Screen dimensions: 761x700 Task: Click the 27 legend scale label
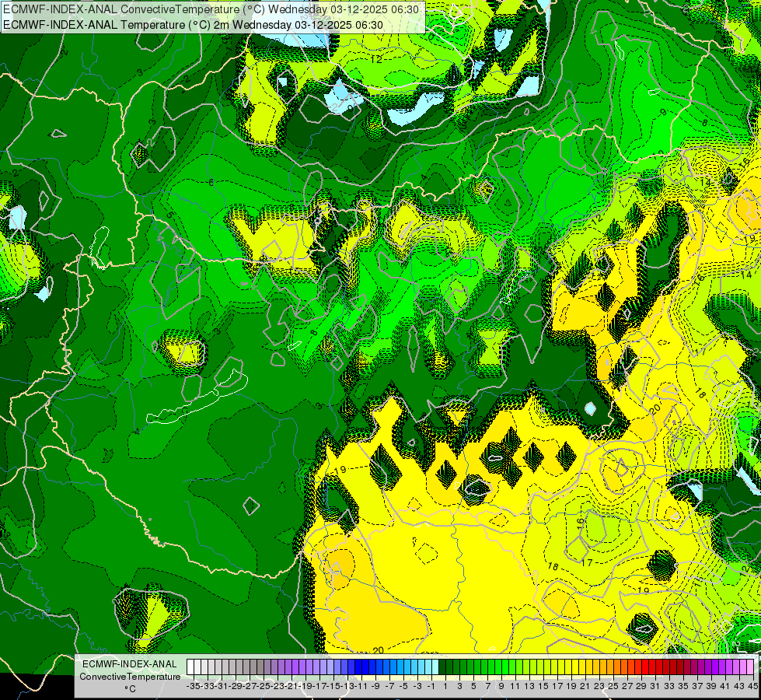(627, 686)
